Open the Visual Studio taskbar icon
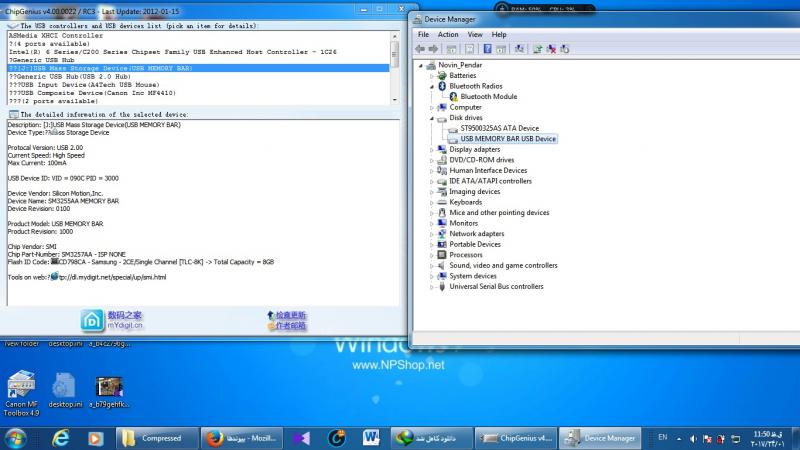Viewport: 800px width, 450px height. tap(301, 438)
